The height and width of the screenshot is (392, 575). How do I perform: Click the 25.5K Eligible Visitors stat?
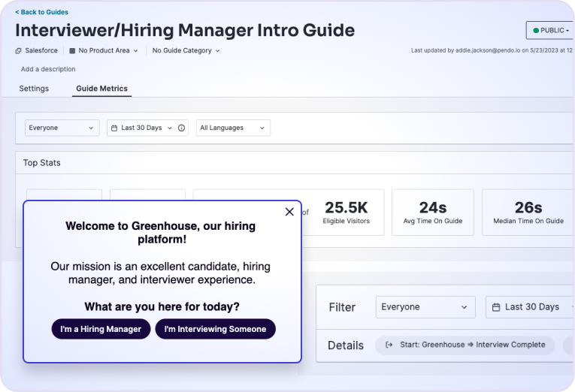point(347,213)
